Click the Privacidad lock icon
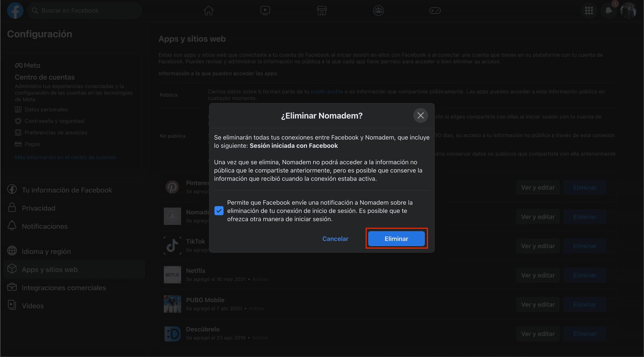This screenshot has height=357, width=644. click(12, 208)
